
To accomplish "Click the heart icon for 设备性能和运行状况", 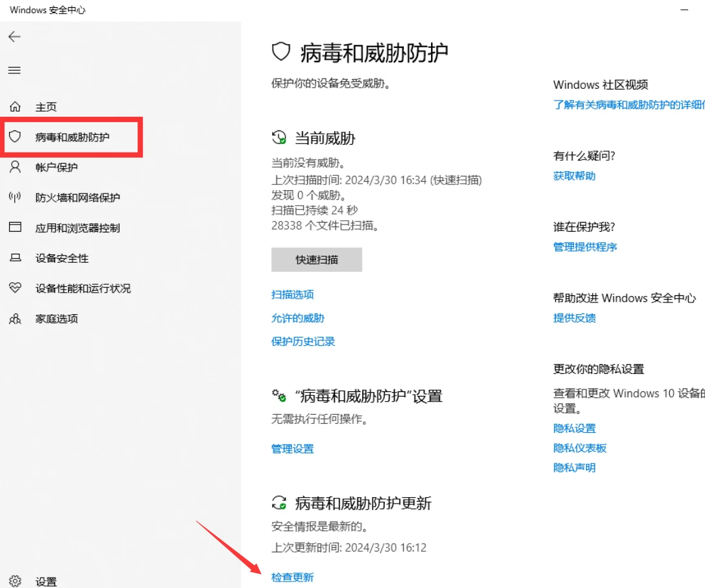I will (x=15, y=288).
